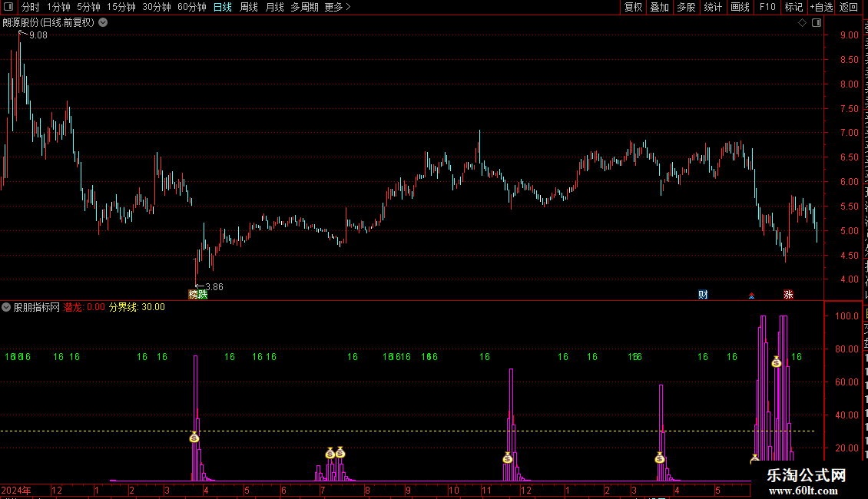Click the 财 financial event marker
This screenshot has height=499, width=868.
703,294
